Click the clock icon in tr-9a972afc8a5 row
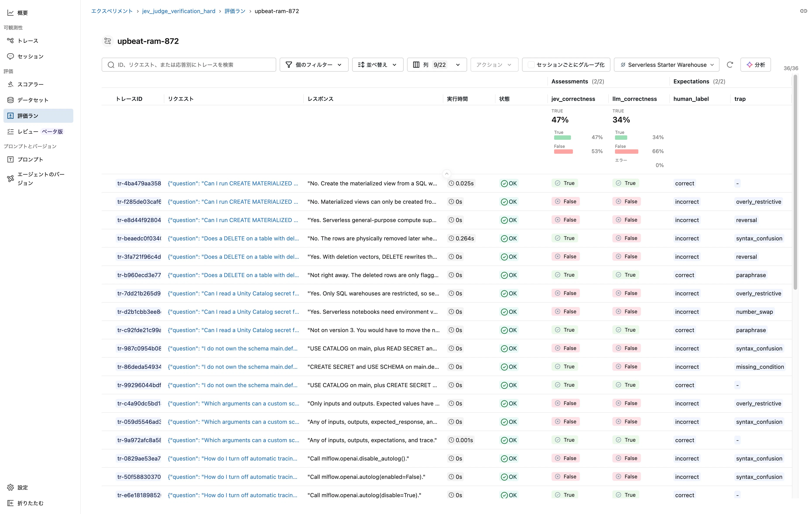Screen dimensions: 812x514 (451, 440)
